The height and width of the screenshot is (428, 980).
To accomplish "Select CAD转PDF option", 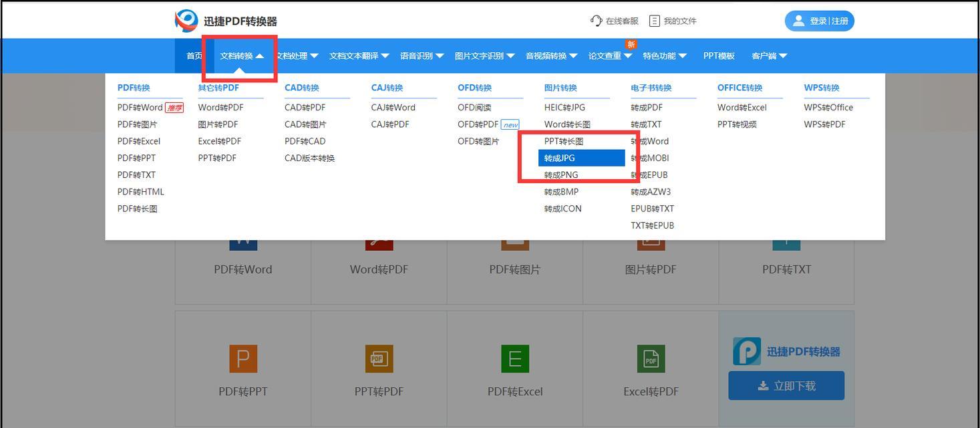I will point(305,107).
